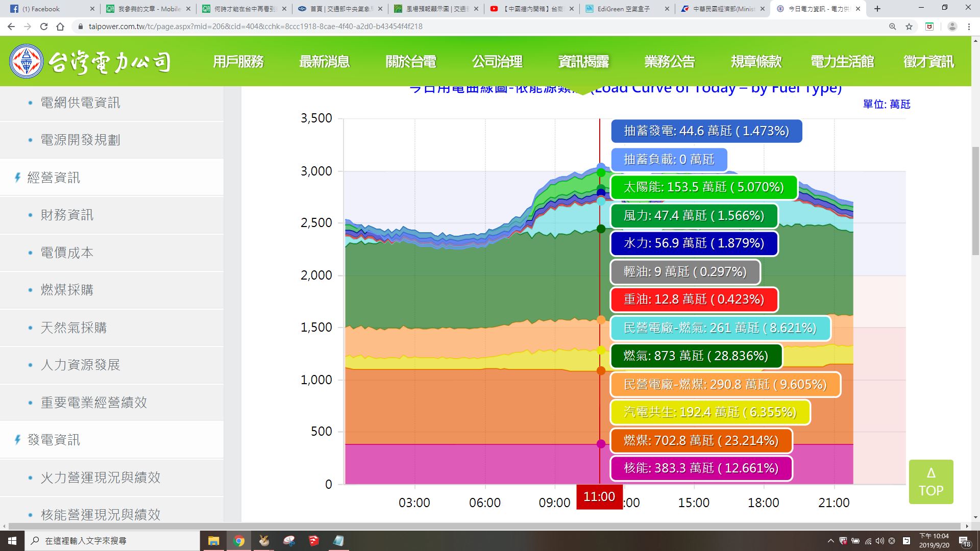Click the 燃氣 873 萬瓩 tooltip label
This screenshot has height=551, width=980.
point(696,356)
